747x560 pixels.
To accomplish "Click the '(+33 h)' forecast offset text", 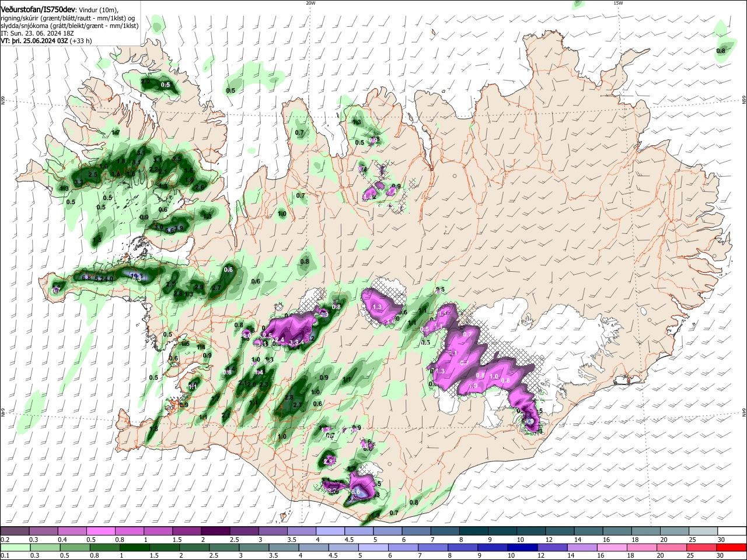I will [x=81, y=41].
